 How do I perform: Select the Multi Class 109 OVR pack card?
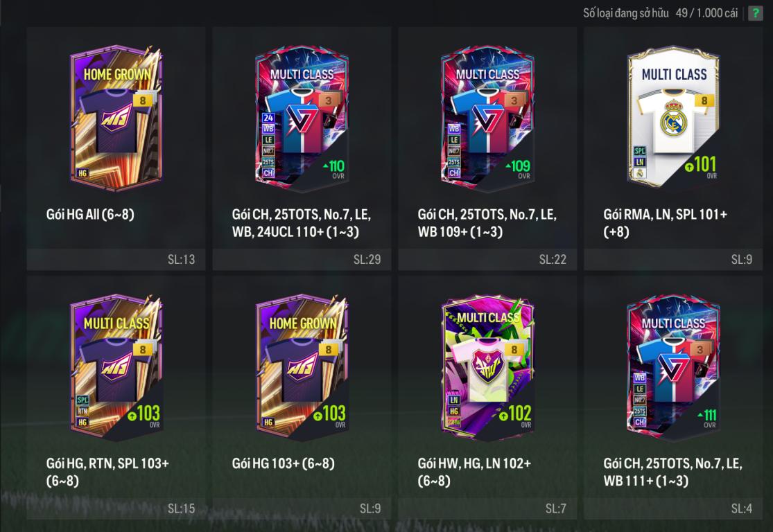point(487,118)
